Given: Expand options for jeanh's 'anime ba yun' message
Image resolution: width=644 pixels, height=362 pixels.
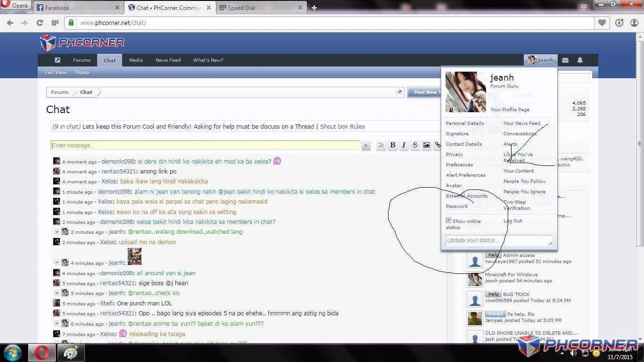Looking at the screenshot, I should [57, 324].
